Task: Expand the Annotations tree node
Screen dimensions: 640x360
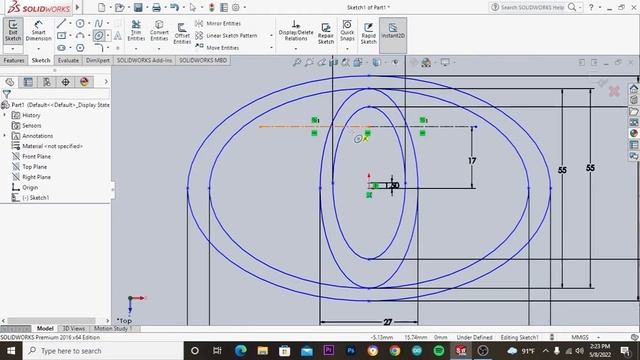Action: [x=5, y=136]
